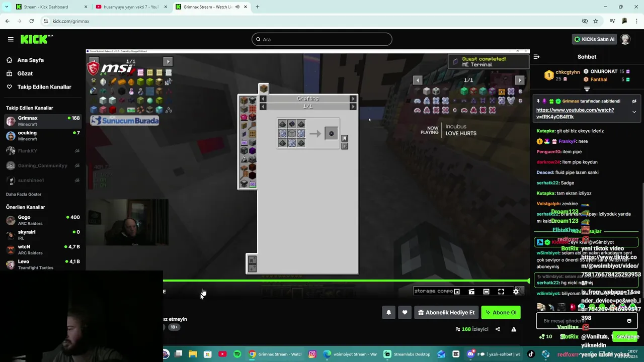The width and height of the screenshot is (644, 362).
Task: Enter fullscreen on the video player
Action: (501, 292)
